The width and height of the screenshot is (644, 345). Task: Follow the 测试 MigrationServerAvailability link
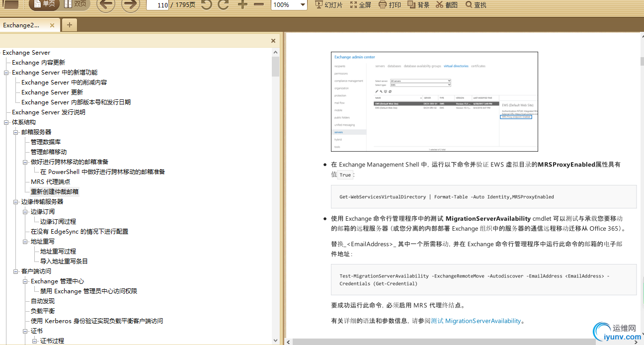[476, 321]
